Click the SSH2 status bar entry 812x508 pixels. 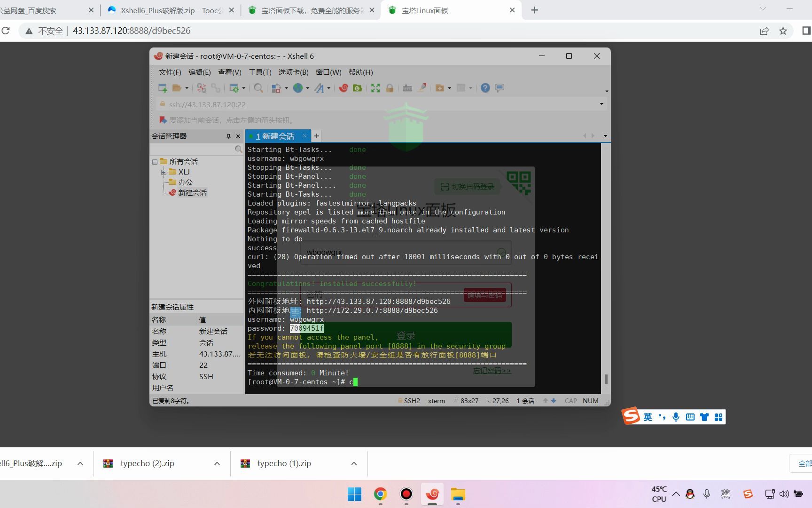(409, 401)
